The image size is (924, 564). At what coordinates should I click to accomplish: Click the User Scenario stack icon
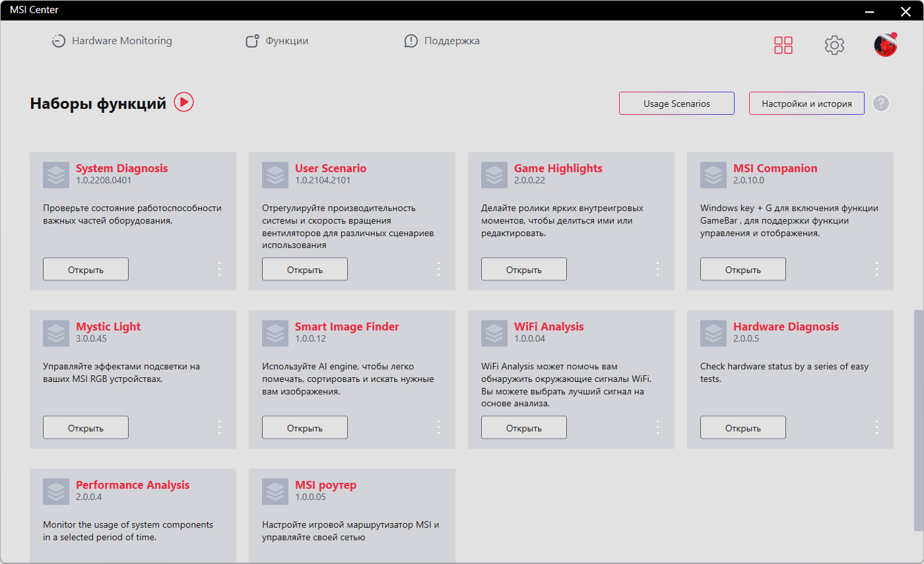pos(275,175)
